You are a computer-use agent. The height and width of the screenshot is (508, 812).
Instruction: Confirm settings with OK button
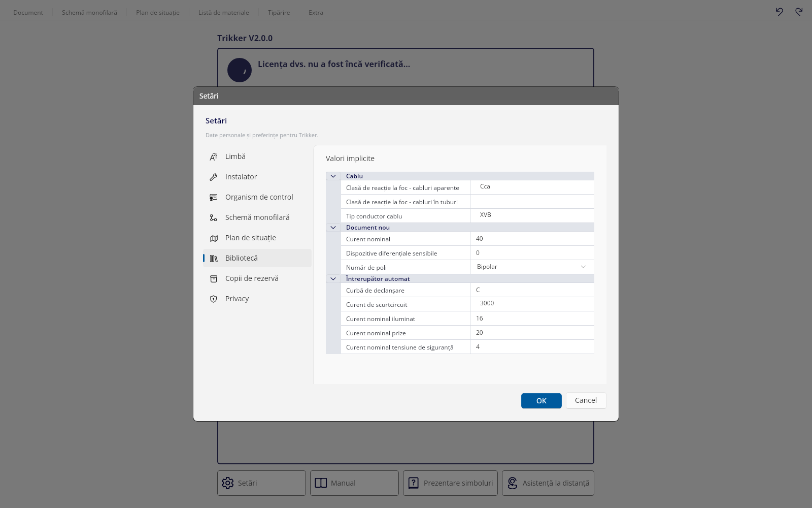pyautogui.click(x=542, y=401)
